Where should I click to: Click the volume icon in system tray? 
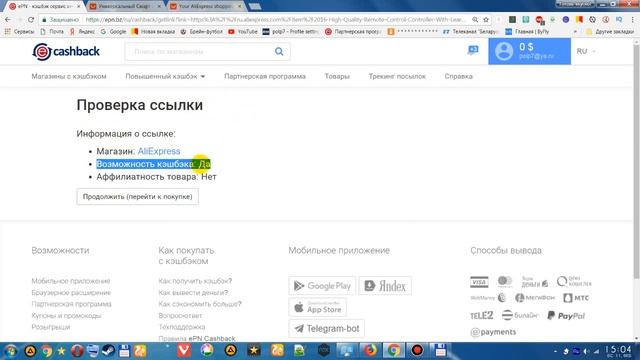click(x=587, y=351)
